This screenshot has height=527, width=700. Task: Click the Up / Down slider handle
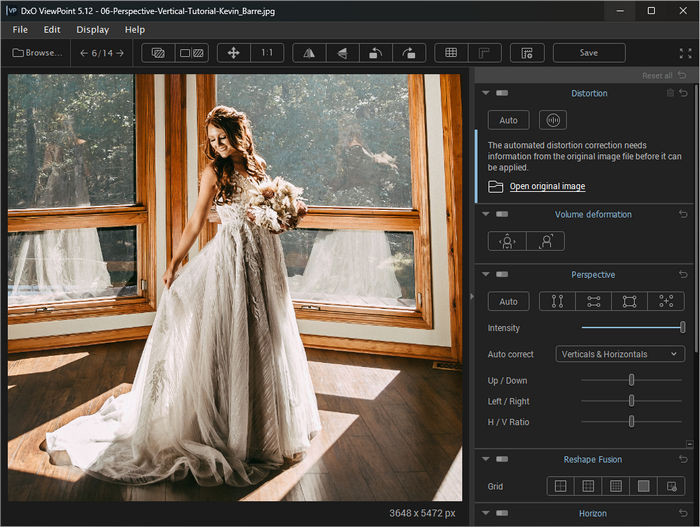[632, 380]
